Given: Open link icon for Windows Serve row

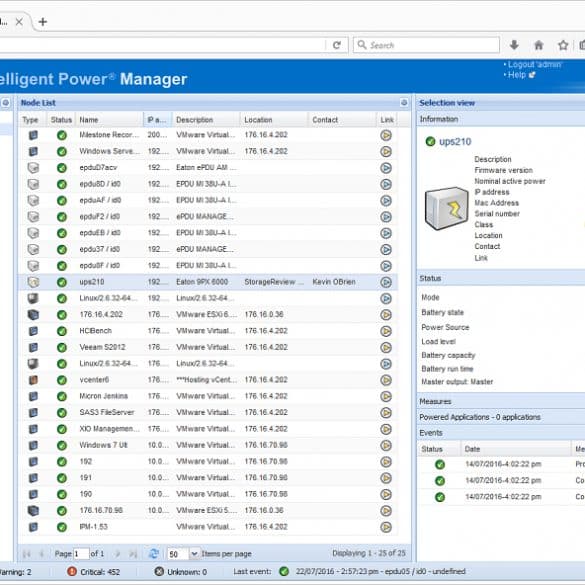Looking at the screenshot, I should pos(386,151).
